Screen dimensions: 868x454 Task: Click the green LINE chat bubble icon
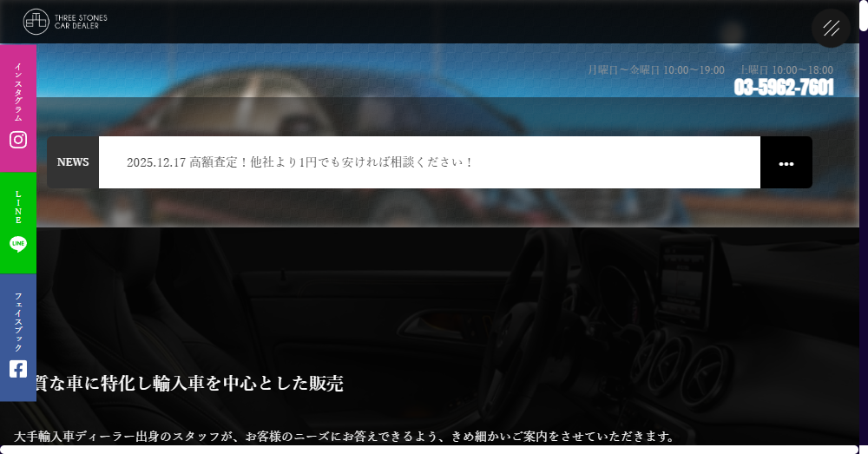[18, 244]
